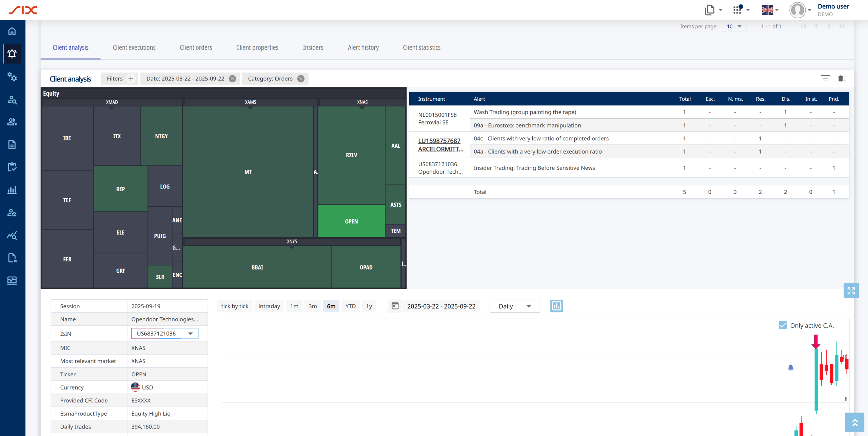The height and width of the screenshot is (436, 868).
Task: Click the bright green OPEN treemap tile
Action: (351, 221)
